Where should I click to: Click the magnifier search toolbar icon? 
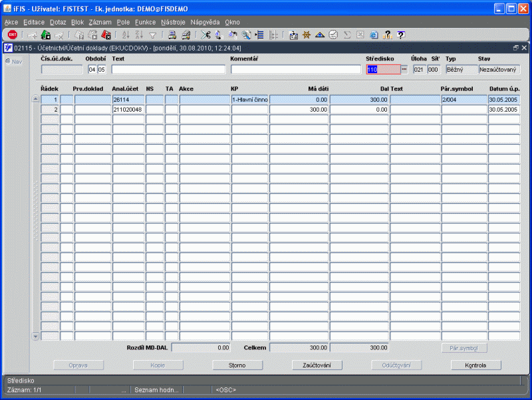pos(246,35)
